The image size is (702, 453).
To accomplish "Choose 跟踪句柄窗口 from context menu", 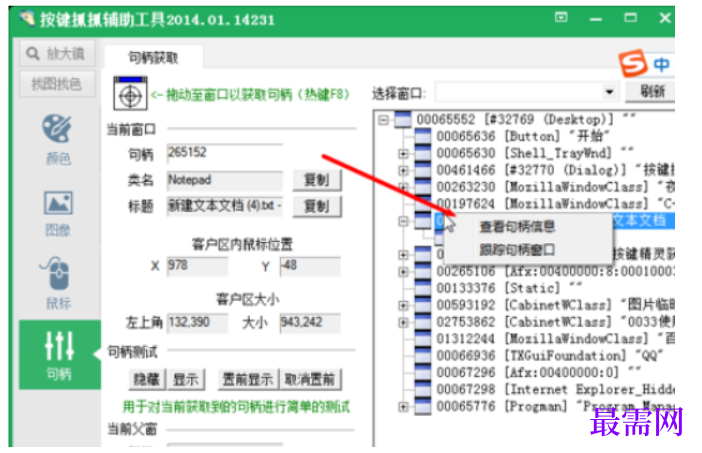I will [517, 250].
